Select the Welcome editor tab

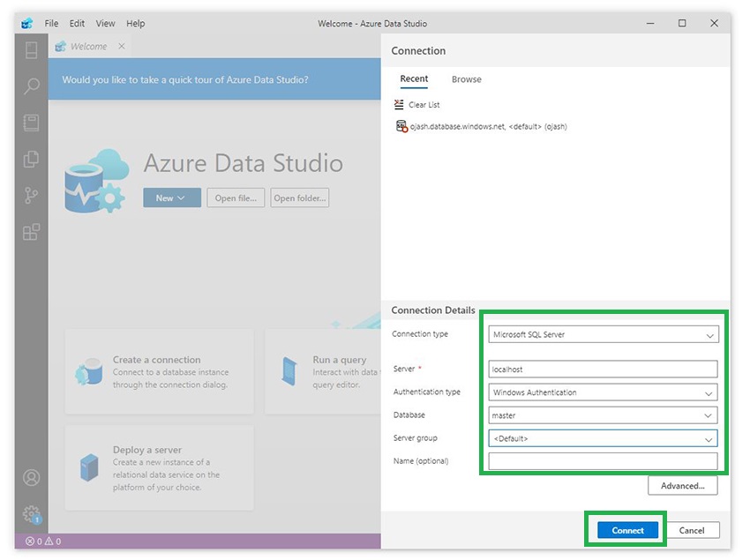[89, 46]
